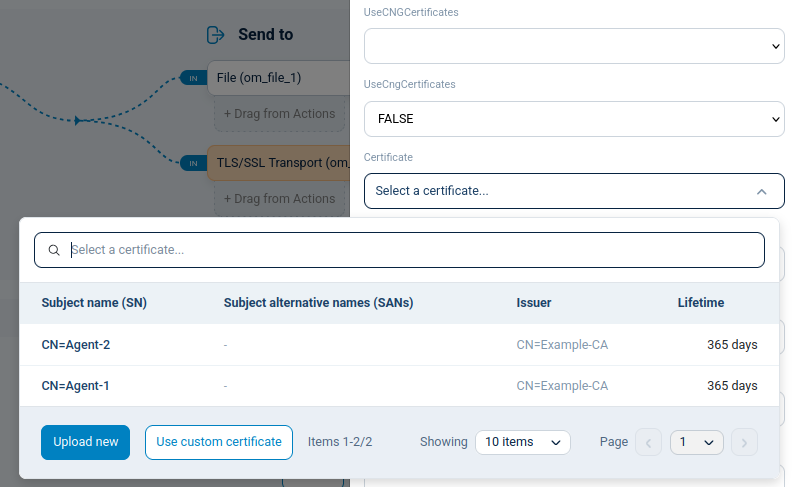Screen dimensions: 792x487
Task: Select the TLS/SSL Transport node
Action: coord(278,163)
